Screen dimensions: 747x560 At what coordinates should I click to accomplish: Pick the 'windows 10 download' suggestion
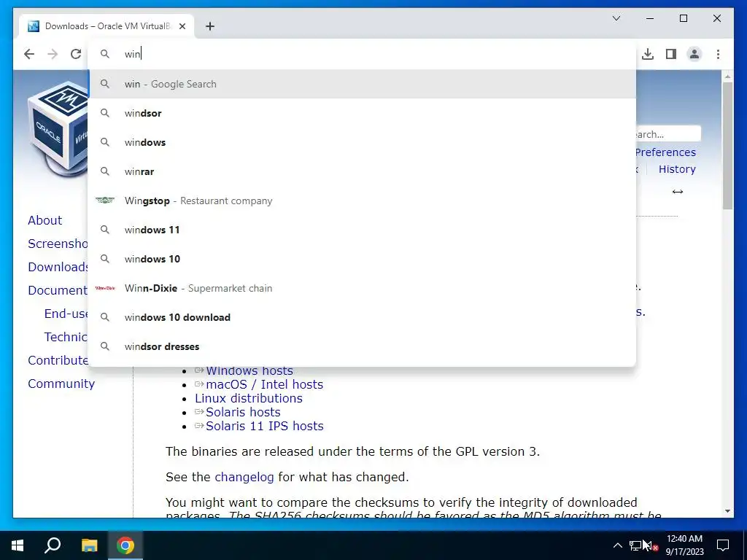[362, 317]
